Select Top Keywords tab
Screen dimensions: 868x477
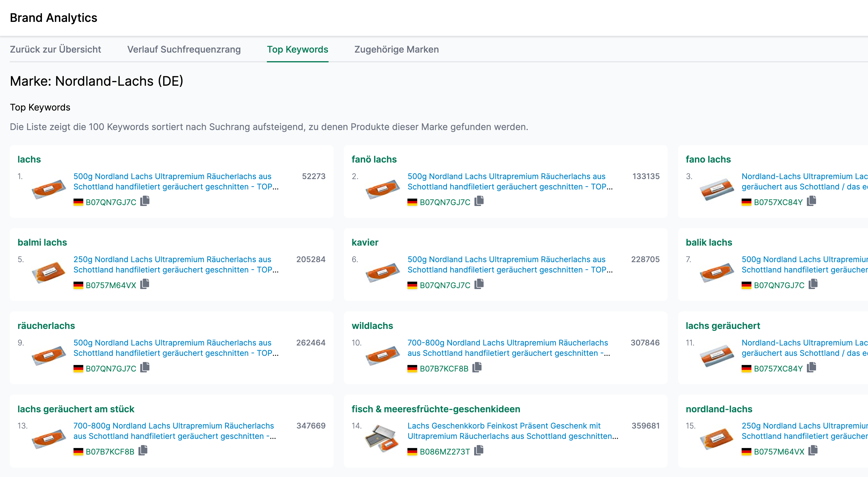[298, 49]
